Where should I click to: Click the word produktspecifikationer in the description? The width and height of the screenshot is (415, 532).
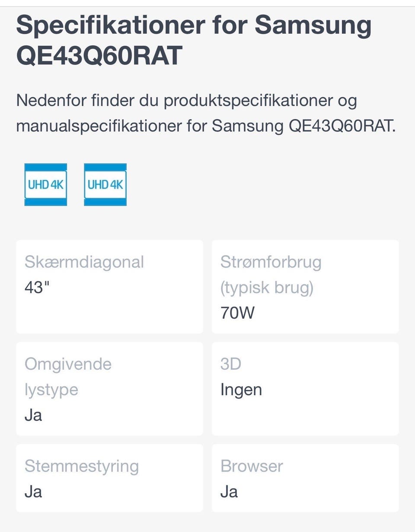click(248, 101)
